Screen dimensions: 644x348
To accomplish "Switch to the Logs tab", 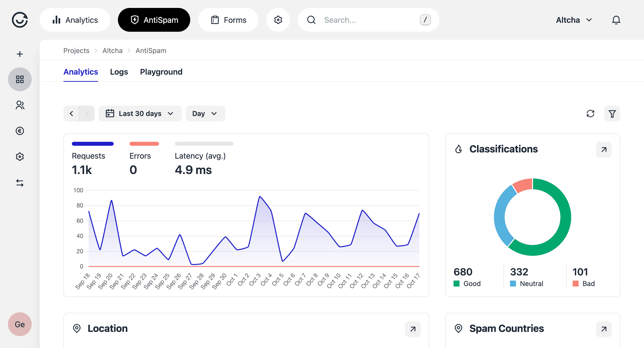I will pos(119,72).
